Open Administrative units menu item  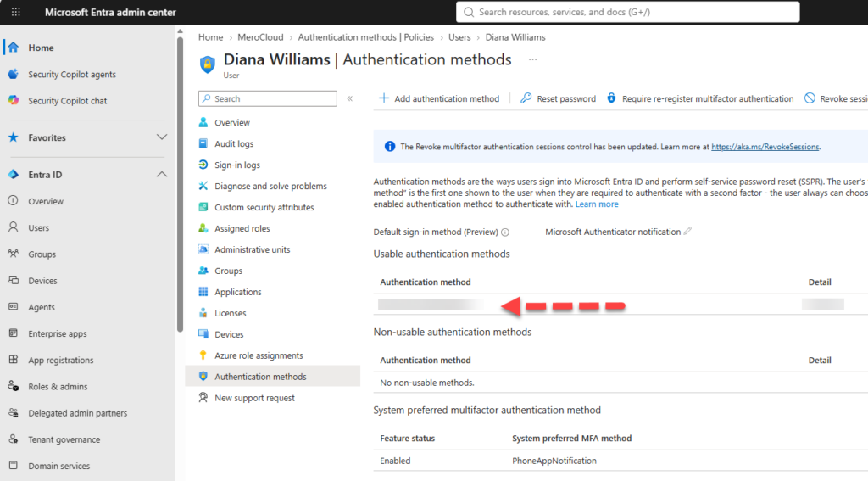pyautogui.click(x=253, y=249)
